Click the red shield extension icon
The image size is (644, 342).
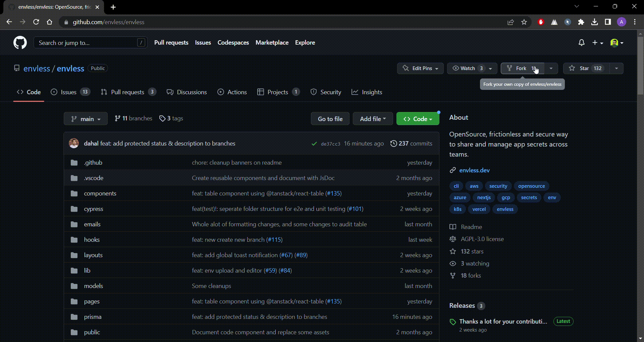pyautogui.click(x=541, y=22)
